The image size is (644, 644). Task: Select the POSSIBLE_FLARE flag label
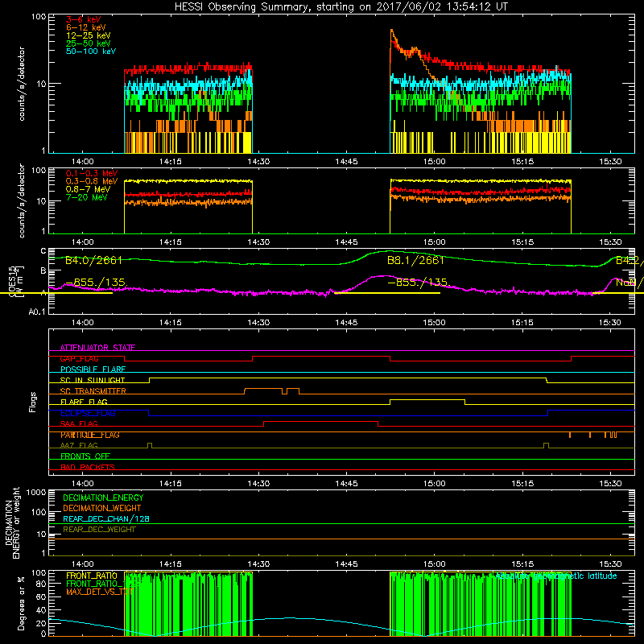(93, 369)
